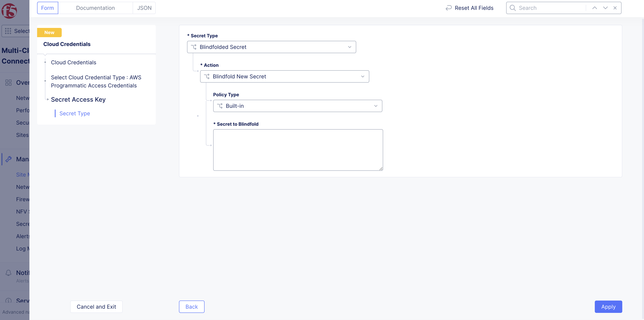Select Secret Type in the left navigation tree
Image resolution: width=644 pixels, height=320 pixels.
point(75,113)
